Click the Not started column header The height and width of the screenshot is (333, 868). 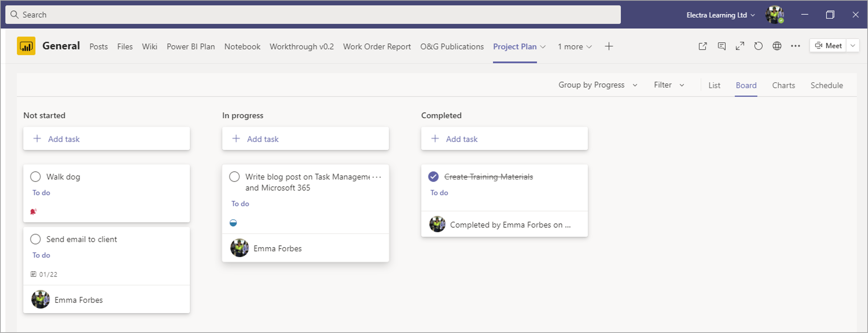44,115
